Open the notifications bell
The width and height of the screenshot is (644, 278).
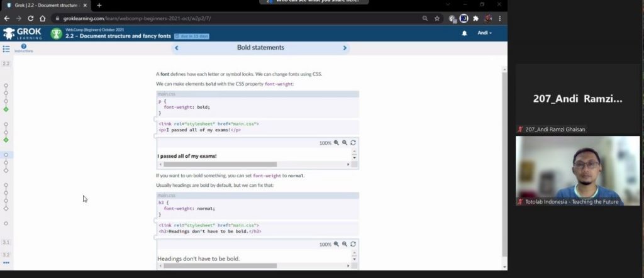click(x=464, y=33)
